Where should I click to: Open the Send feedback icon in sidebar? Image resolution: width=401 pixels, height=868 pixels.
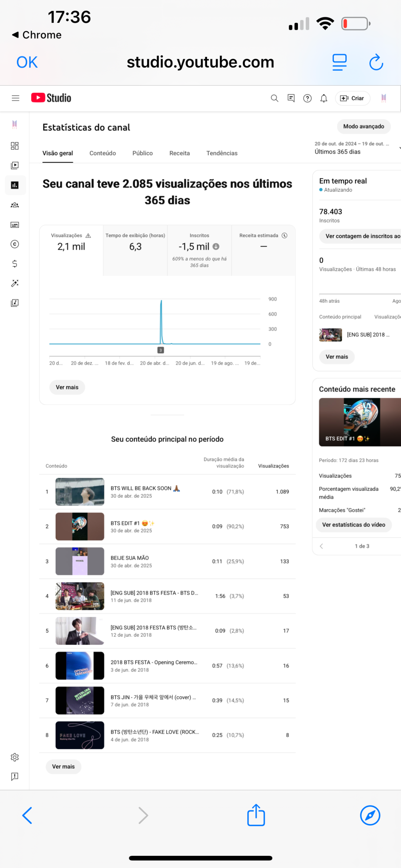coord(15,776)
